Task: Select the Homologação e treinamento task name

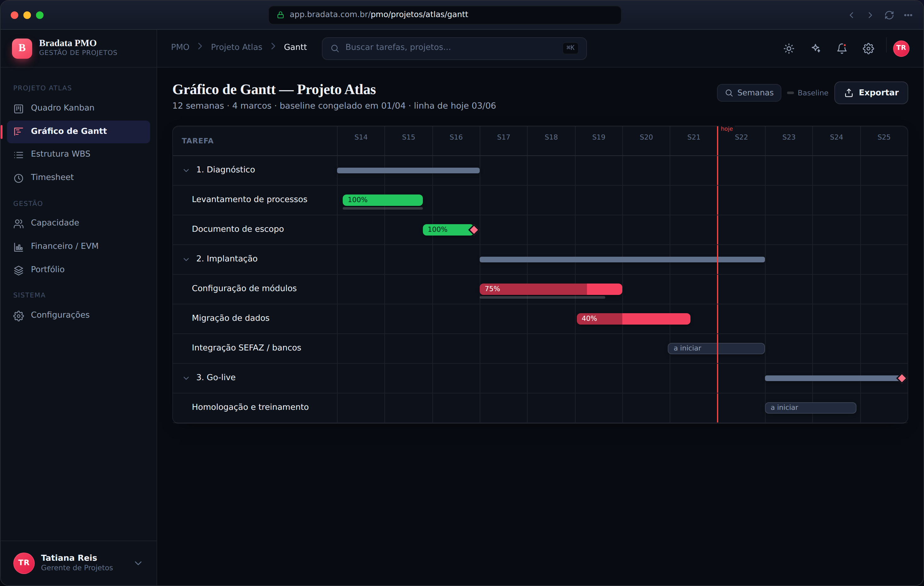Action: [250, 407]
